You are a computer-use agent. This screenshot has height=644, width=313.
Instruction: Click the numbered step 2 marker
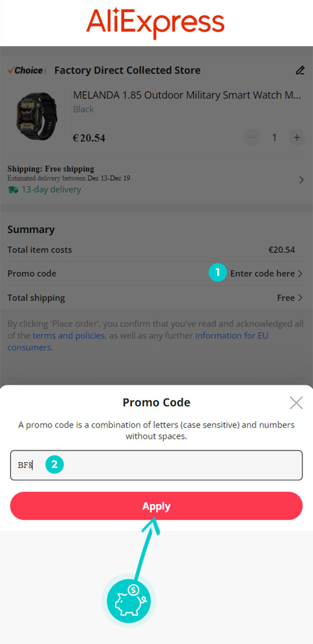point(54,465)
